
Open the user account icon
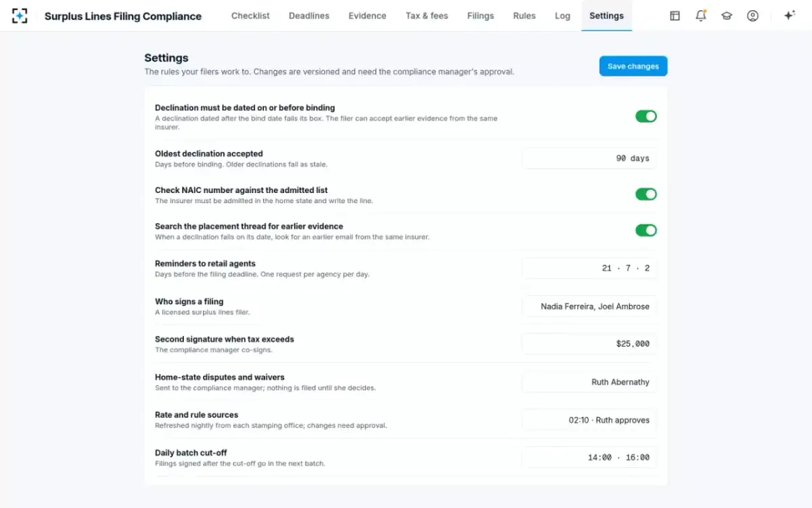[x=752, y=16]
